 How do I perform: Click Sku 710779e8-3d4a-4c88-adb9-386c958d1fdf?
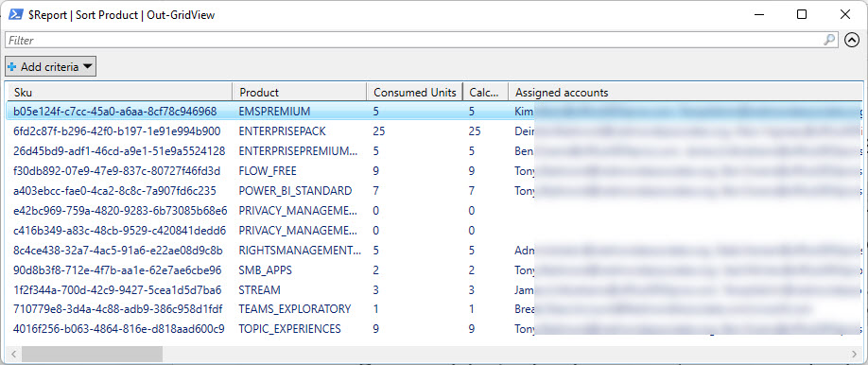pyautogui.click(x=118, y=308)
